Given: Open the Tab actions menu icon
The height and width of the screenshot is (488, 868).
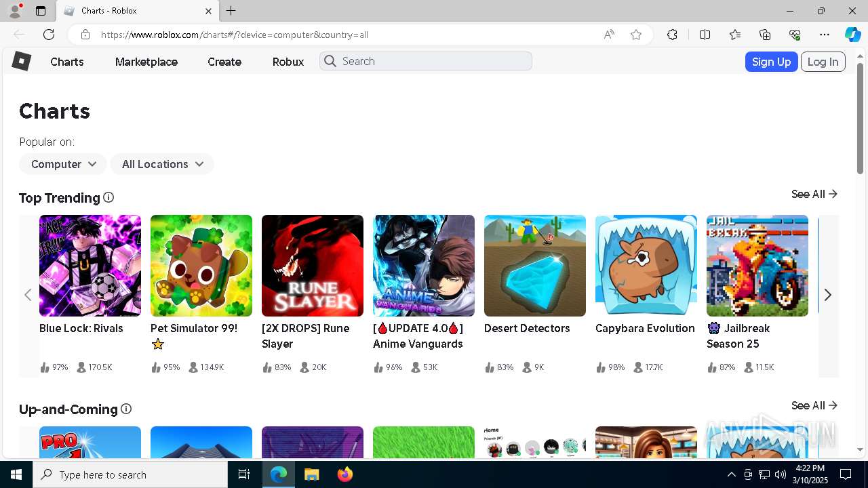Looking at the screenshot, I should click(x=41, y=11).
